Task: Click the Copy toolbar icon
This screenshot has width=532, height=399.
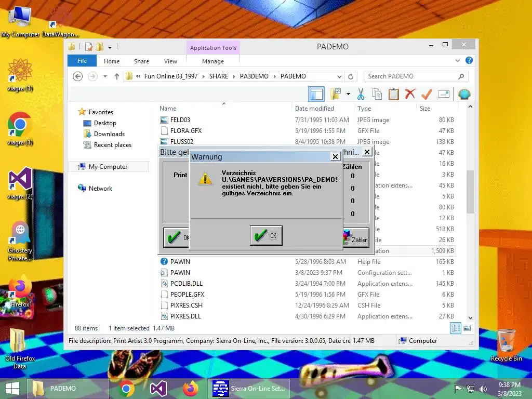Action: [377, 94]
